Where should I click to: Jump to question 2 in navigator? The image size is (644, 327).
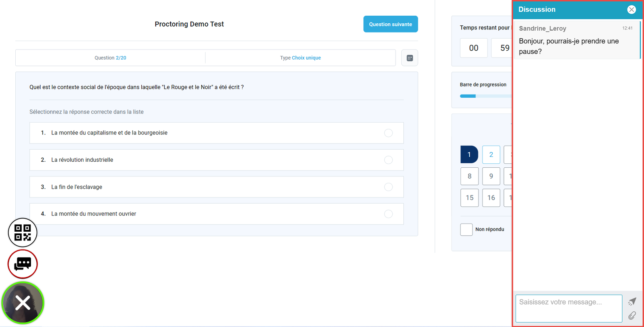pyautogui.click(x=491, y=154)
